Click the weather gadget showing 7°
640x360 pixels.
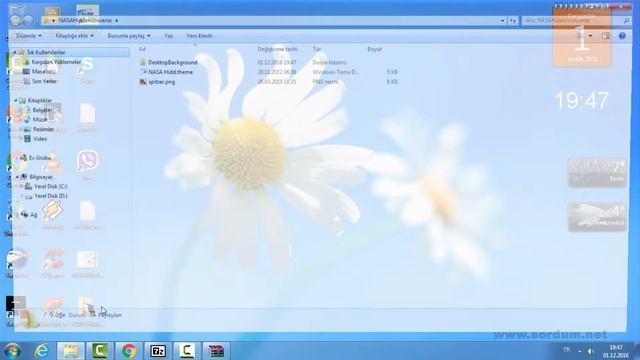(x=597, y=173)
